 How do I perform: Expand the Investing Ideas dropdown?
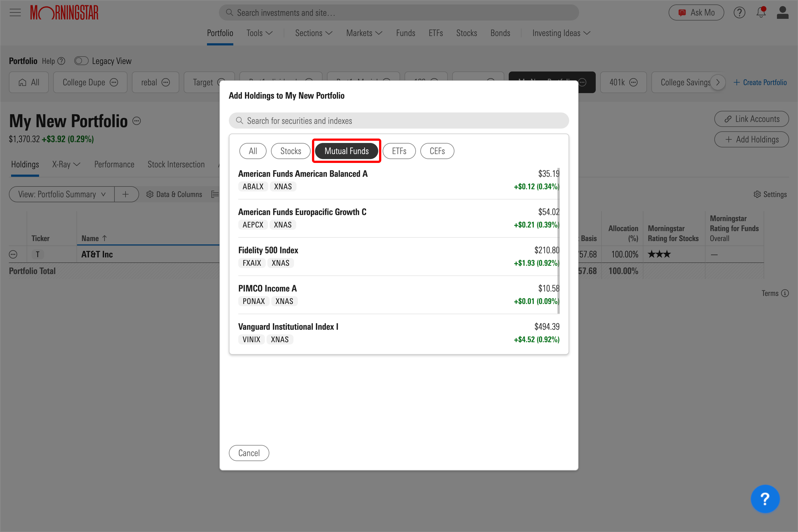click(561, 33)
